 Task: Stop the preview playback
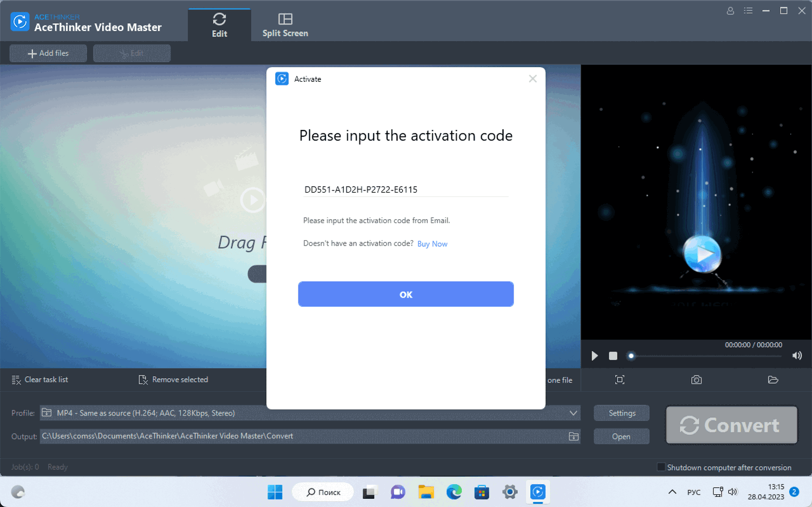(x=613, y=355)
